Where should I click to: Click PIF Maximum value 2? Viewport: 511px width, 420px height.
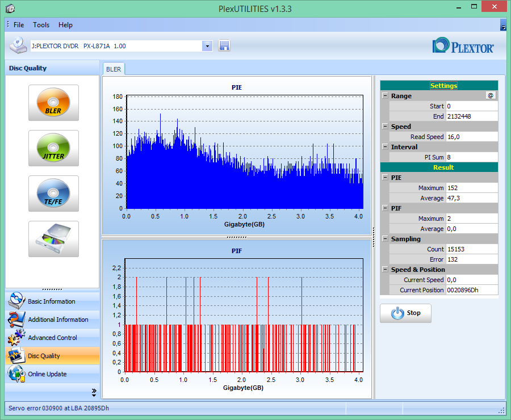pos(472,219)
